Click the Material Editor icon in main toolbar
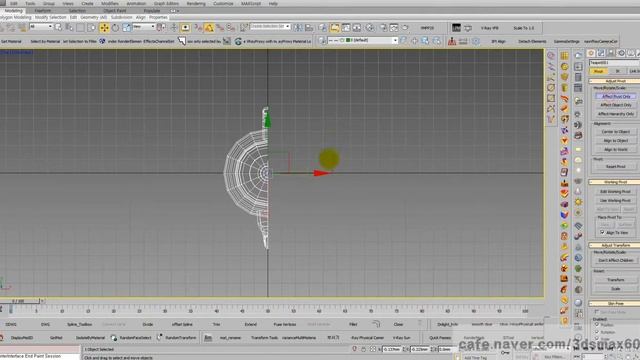Viewport: 640px width, 360px height. [x=370, y=28]
